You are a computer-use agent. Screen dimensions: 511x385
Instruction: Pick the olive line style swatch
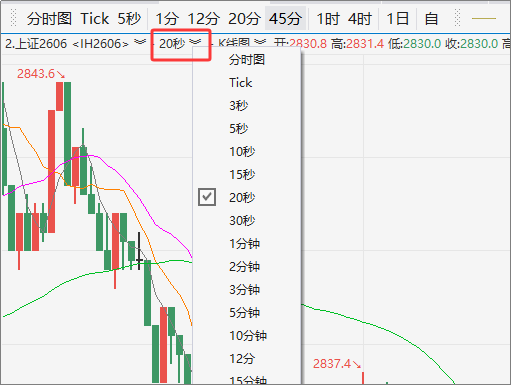click(x=484, y=19)
